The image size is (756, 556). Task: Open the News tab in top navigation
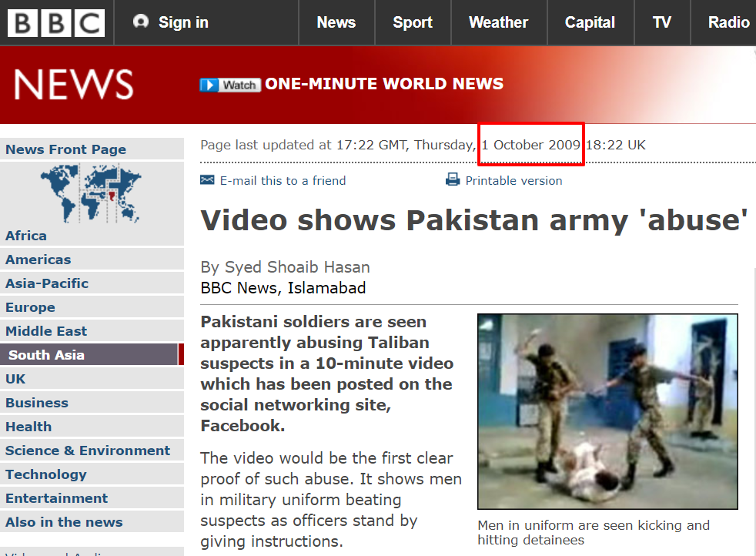pyautogui.click(x=336, y=22)
